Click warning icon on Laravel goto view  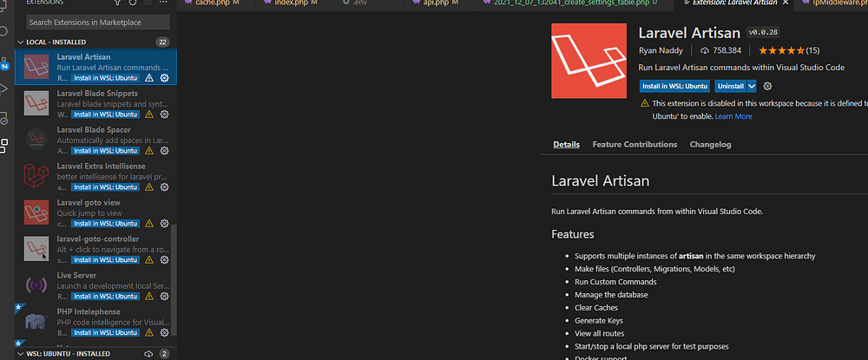point(149,224)
